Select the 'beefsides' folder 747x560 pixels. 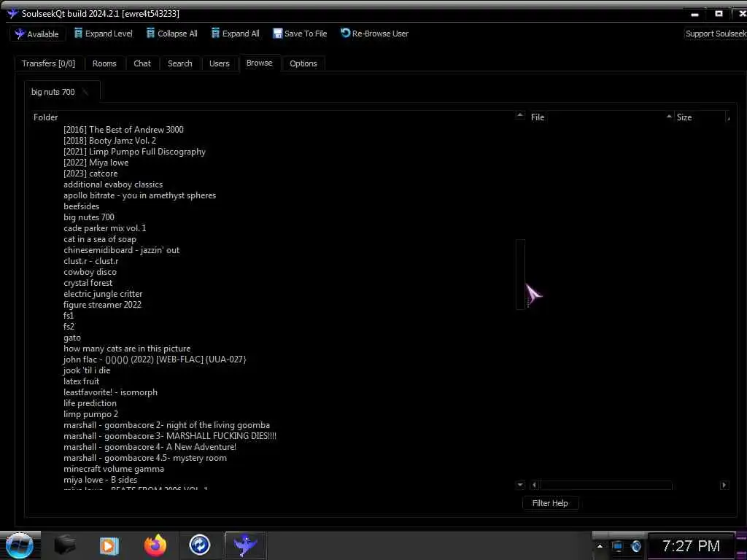coord(82,206)
